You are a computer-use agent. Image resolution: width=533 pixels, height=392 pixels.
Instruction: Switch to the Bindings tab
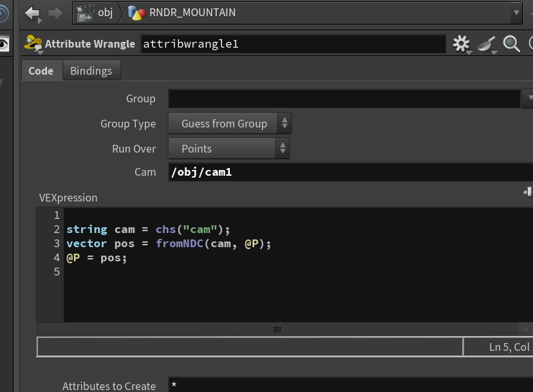[91, 71]
